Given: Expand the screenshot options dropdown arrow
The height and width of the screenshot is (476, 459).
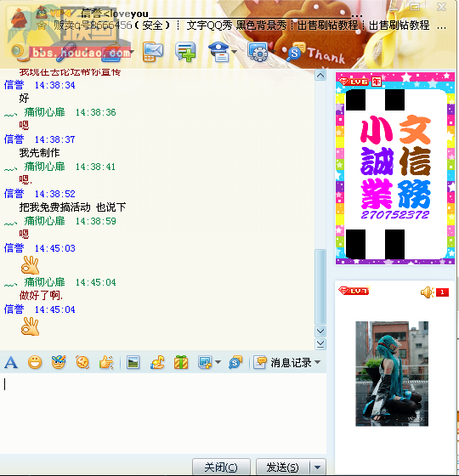Looking at the screenshot, I should click(218, 362).
